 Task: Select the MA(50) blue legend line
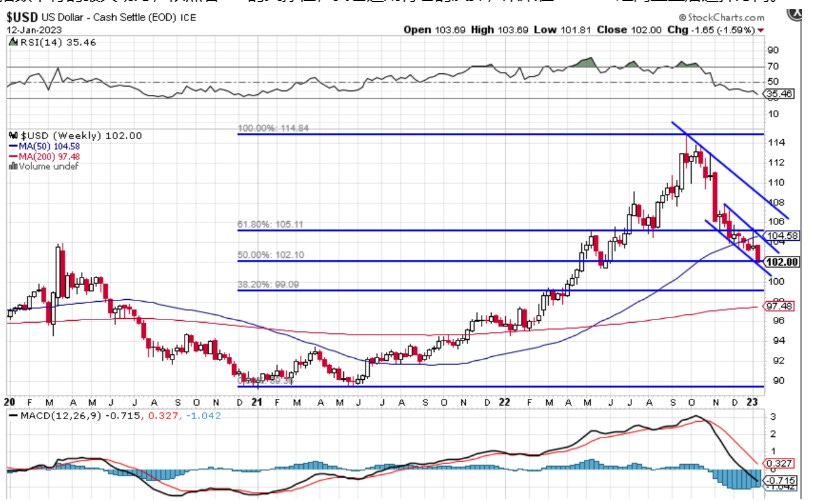coord(11,145)
